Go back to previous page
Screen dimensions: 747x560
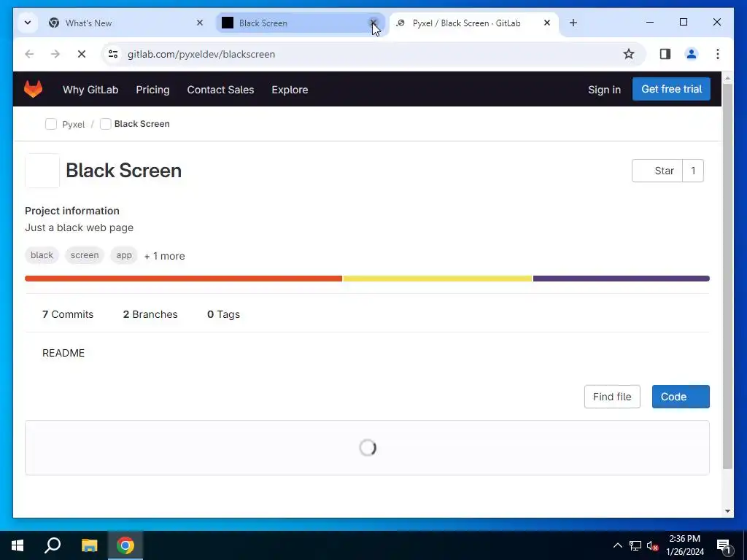click(29, 54)
